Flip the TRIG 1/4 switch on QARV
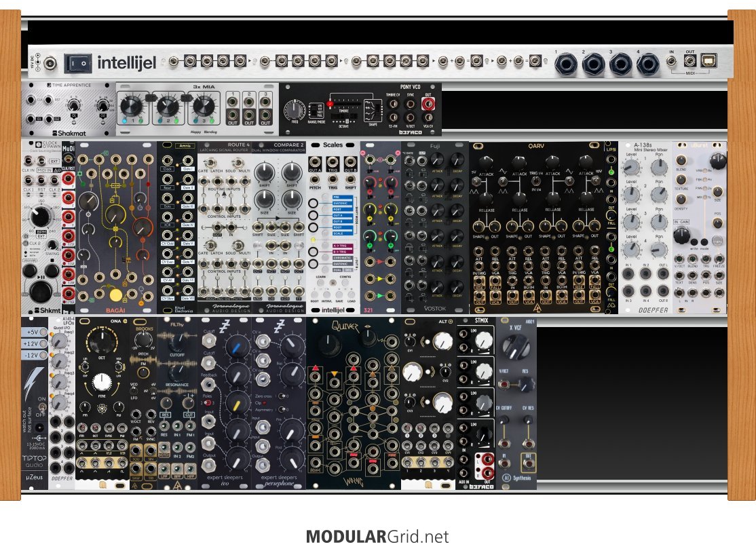Image resolution: width=756 pixels, height=551 pixels. (535, 180)
